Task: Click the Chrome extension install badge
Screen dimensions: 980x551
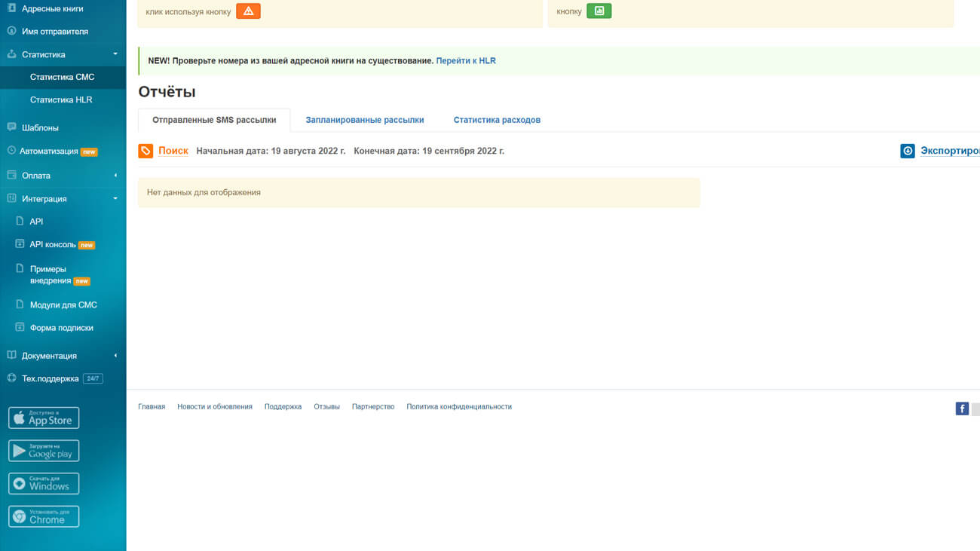Action: point(44,516)
